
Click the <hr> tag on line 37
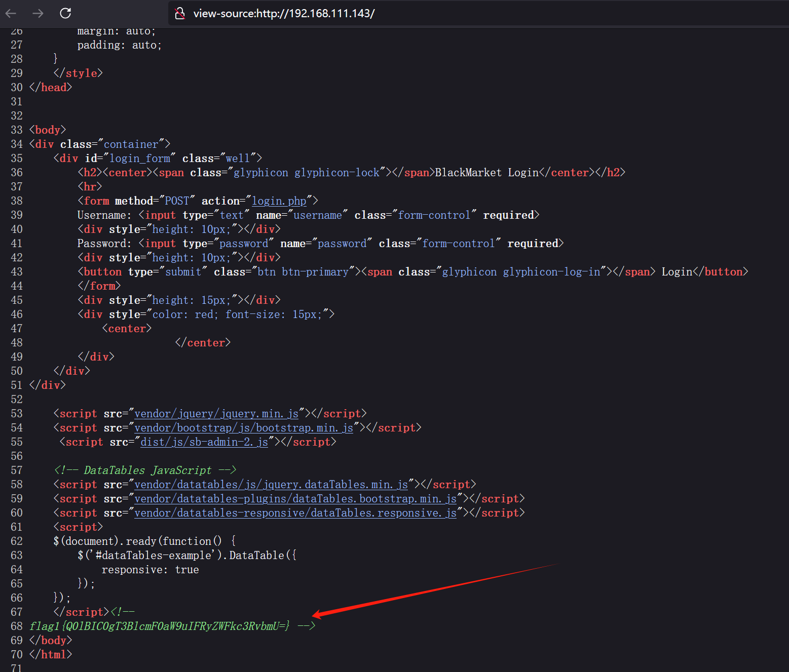point(90,187)
